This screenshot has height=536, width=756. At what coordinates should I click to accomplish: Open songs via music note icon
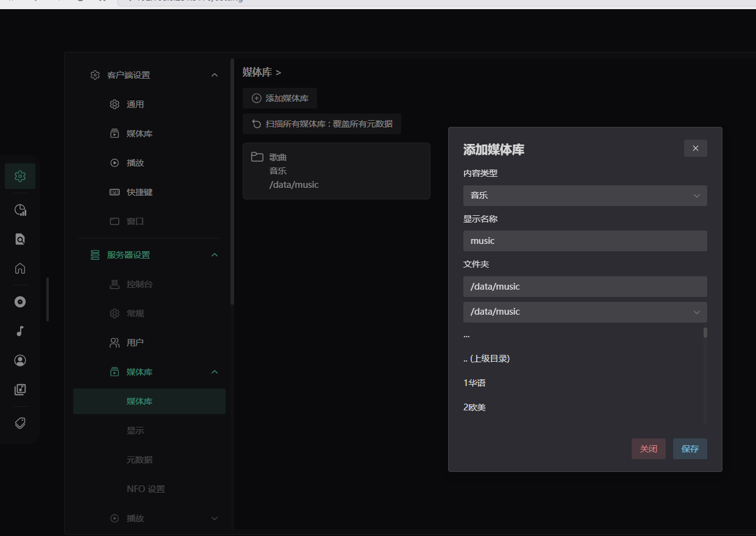click(20, 331)
